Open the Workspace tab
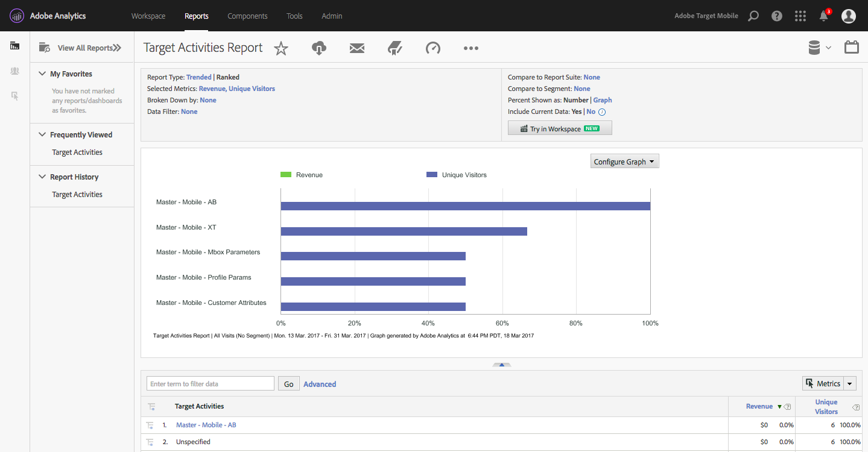 pyautogui.click(x=148, y=16)
